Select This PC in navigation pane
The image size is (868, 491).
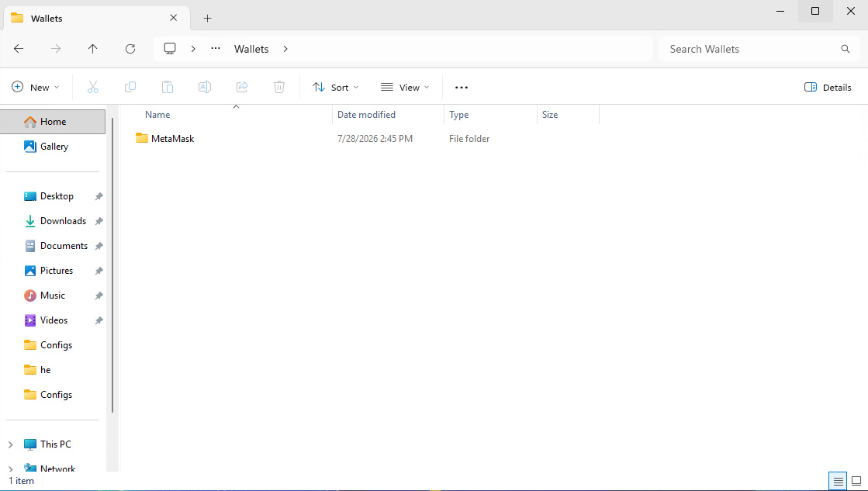(55, 444)
